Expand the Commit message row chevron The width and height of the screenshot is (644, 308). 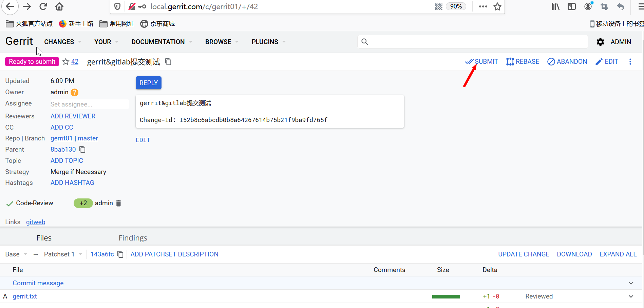pyautogui.click(x=631, y=283)
